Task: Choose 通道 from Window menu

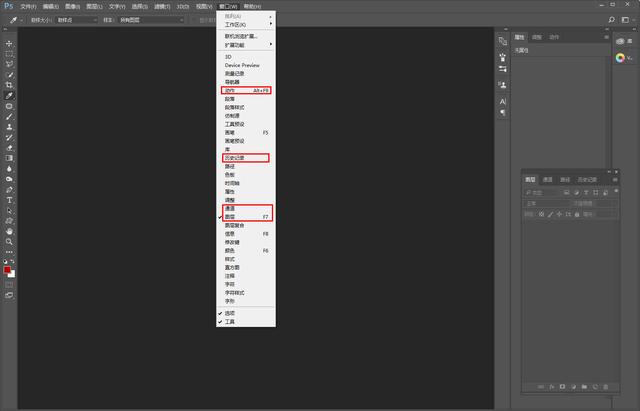Action: [246, 209]
